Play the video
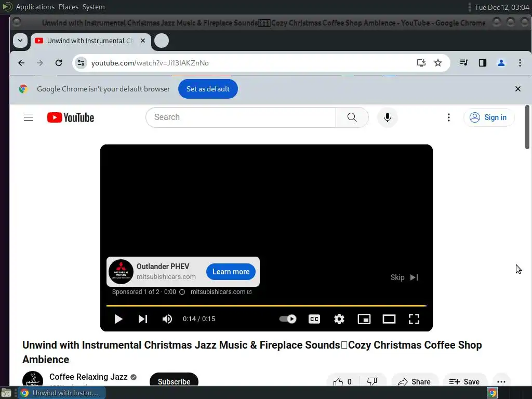 click(x=118, y=319)
